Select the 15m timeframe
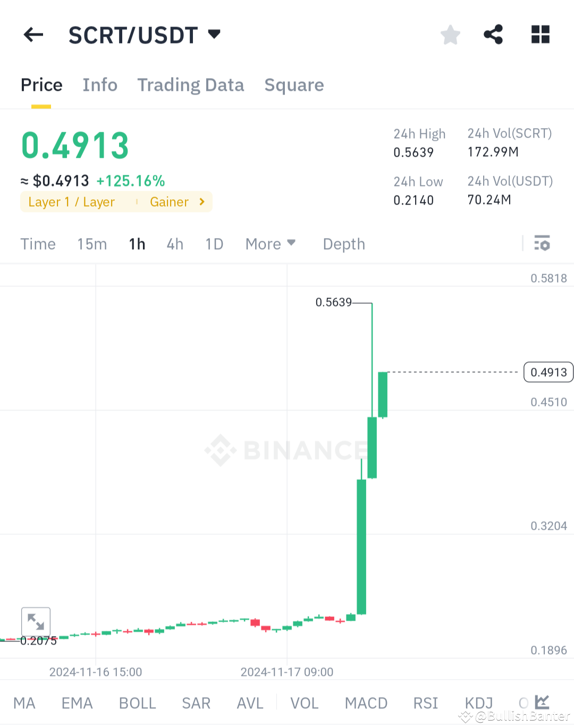 pos(91,243)
